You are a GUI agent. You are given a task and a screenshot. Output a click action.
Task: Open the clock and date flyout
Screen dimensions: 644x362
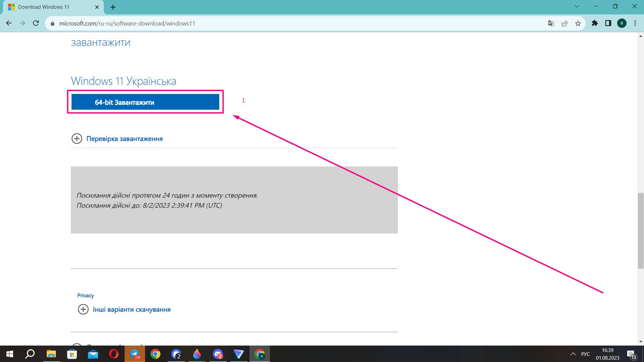[607, 354]
